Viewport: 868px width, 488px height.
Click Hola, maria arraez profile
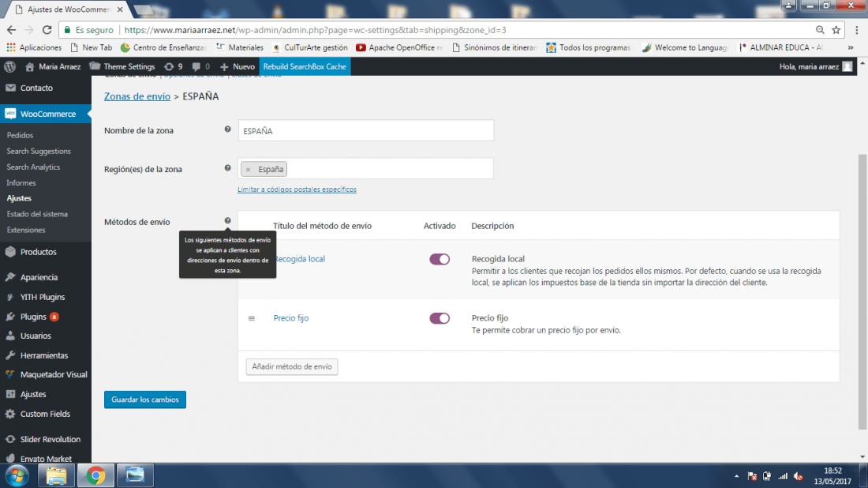[816, 66]
